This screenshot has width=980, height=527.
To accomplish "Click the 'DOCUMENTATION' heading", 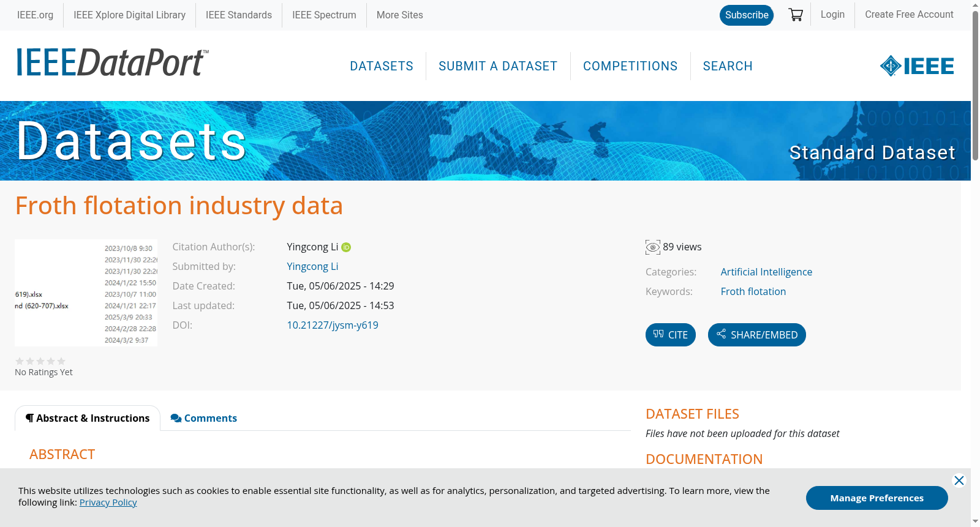I will (704, 460).
